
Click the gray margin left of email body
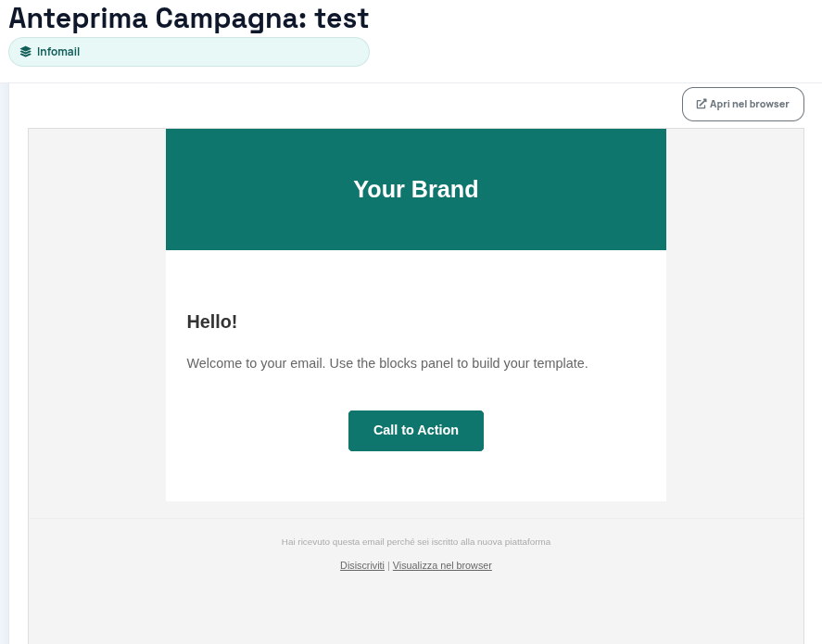tap(97, 324)
